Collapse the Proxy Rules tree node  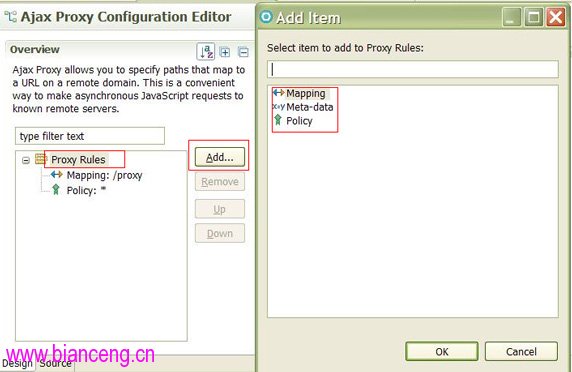coord(26,160)
